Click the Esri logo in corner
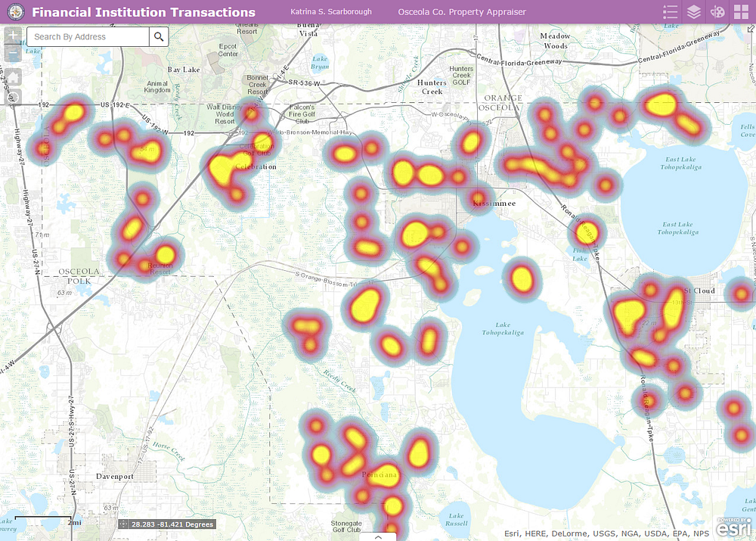 pyautogui.click(x=734, y=527)
